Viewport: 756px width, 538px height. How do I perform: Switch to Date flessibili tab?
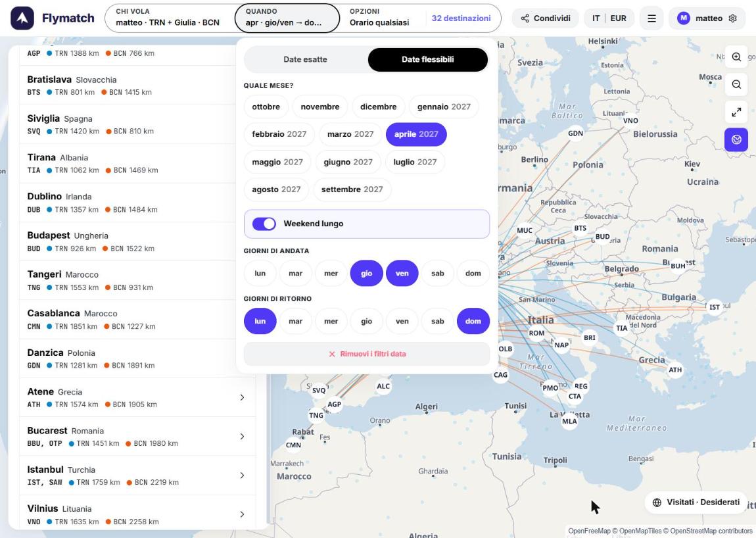pos(428,59)
